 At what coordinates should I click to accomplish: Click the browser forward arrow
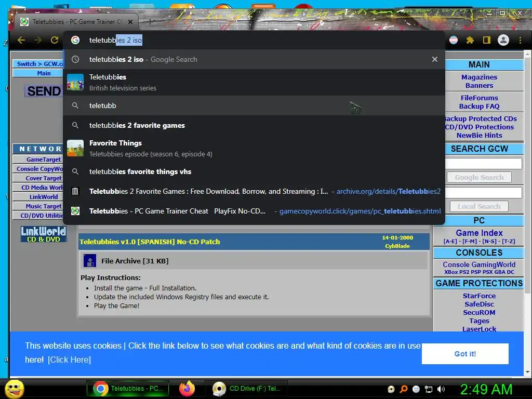[x=37, y=40]
